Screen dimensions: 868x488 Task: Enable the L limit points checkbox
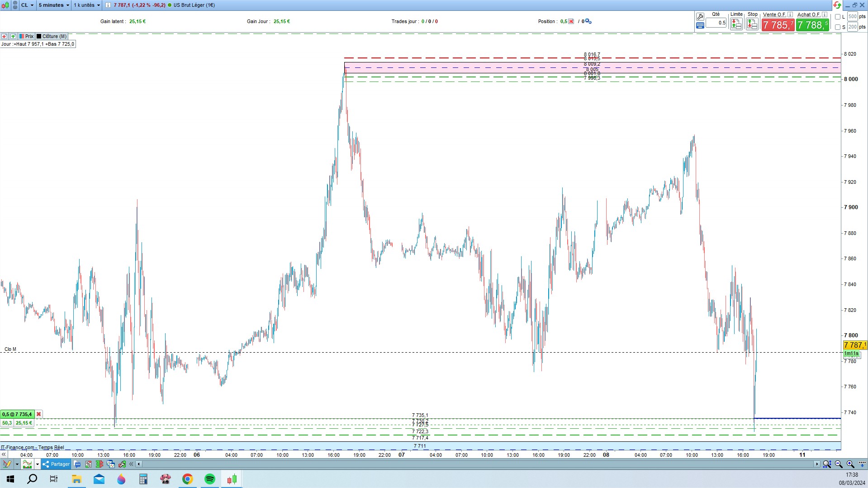(x=838, y=17)
